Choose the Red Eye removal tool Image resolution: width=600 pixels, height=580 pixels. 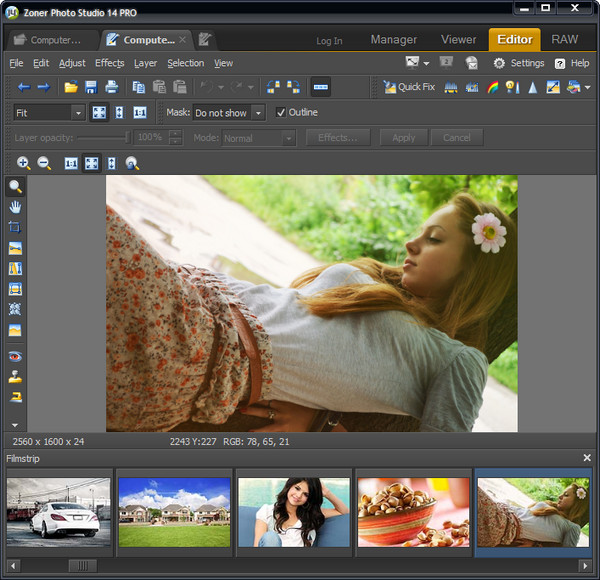click(x=15, y=356)
